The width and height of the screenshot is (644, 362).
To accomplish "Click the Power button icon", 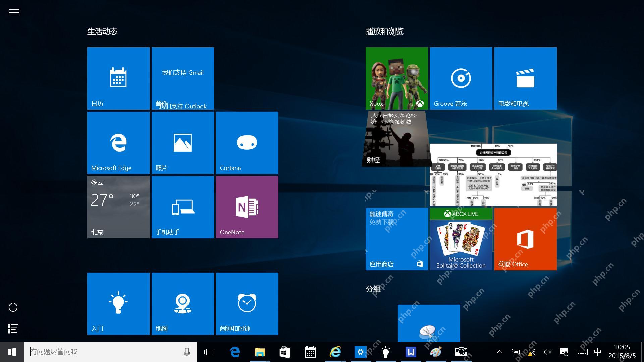I will tap(13, 307).
